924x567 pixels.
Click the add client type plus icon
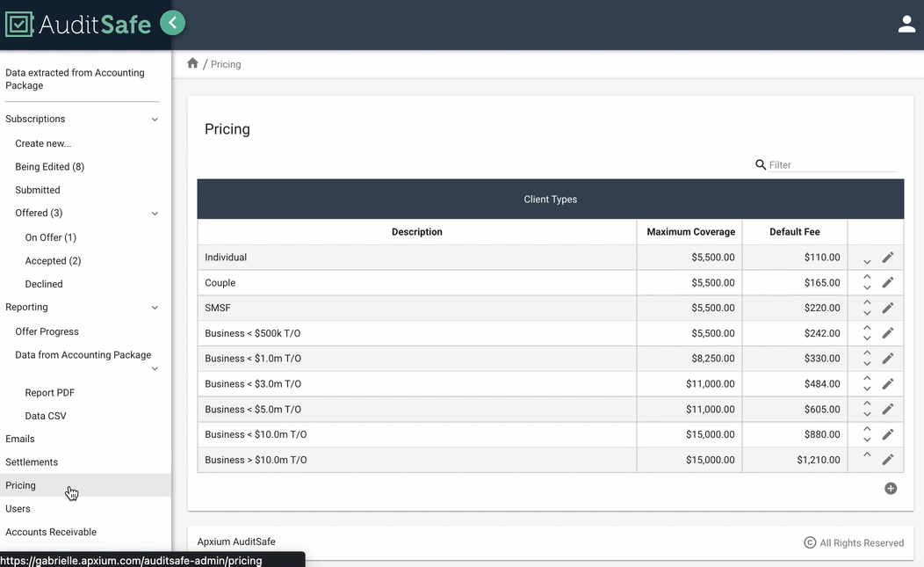point(890,488)
